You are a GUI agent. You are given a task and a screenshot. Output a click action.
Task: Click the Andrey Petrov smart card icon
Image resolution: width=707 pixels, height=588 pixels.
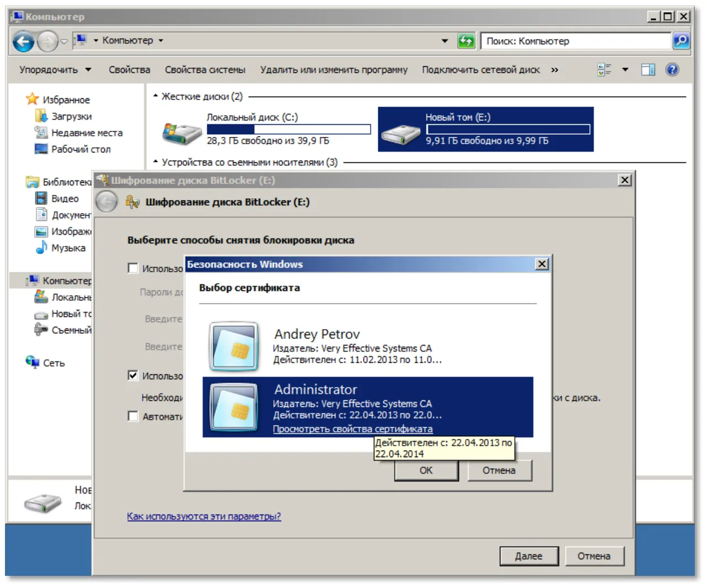pyautogui.click(x=234, y=346)
